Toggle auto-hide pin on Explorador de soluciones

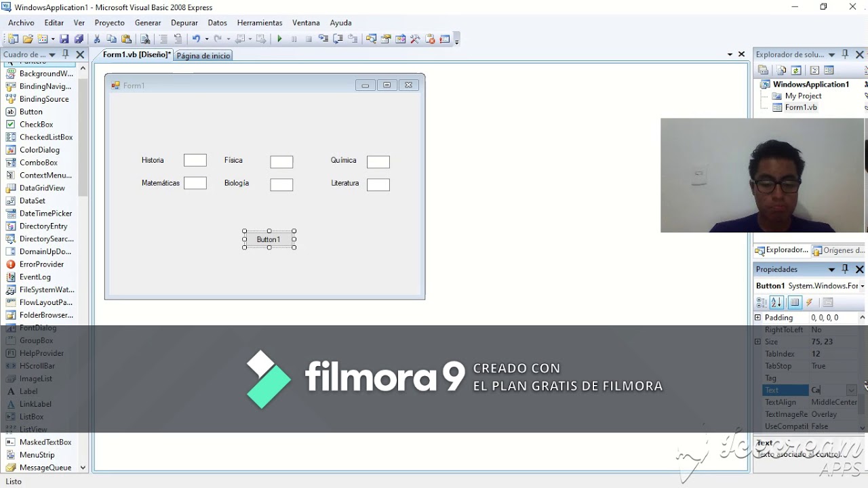coord(846,54)
